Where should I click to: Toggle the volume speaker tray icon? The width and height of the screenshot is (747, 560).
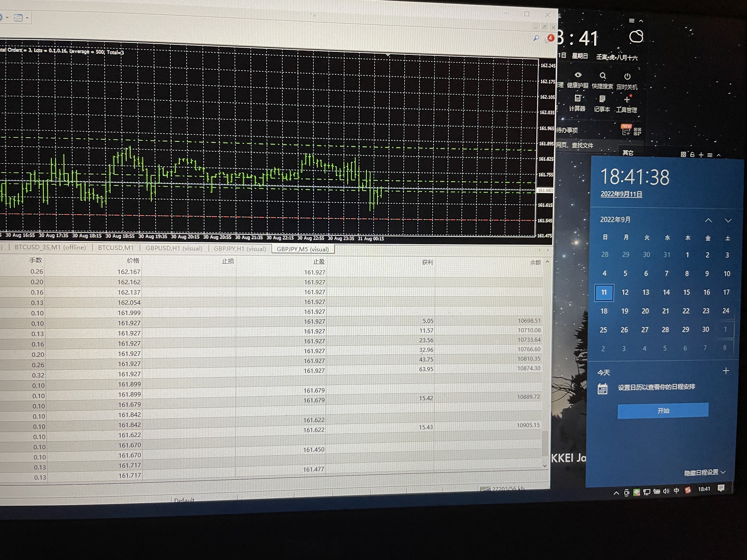click(666, 491)
